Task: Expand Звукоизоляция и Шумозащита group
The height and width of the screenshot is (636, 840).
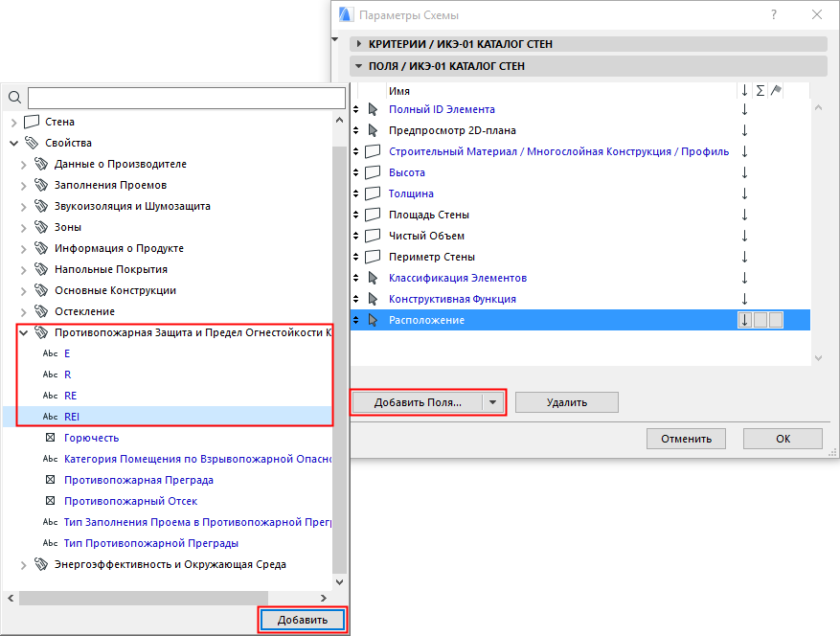Action: tap(24, 206)
